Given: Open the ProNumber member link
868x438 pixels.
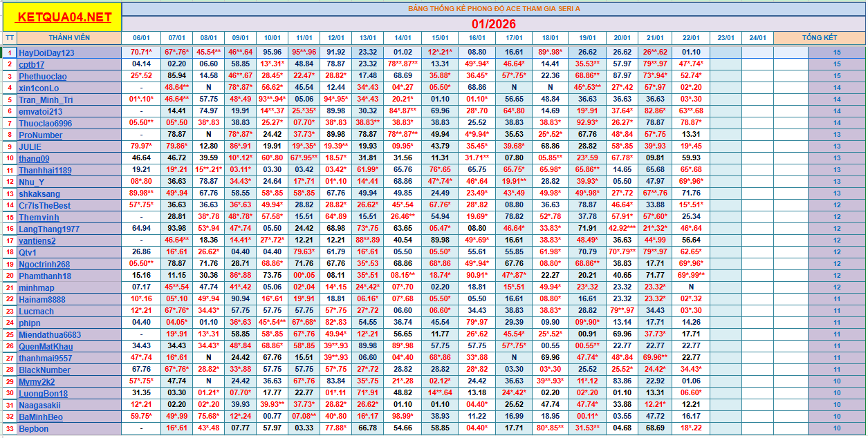Looking at the screenshot, I should click(x=40, y=135).
